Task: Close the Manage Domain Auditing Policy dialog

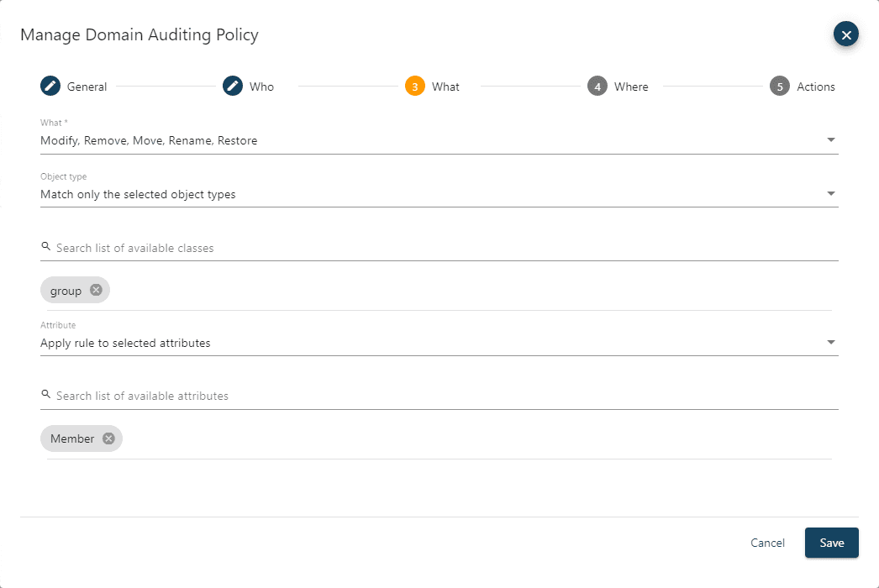Action: (845, 34)
